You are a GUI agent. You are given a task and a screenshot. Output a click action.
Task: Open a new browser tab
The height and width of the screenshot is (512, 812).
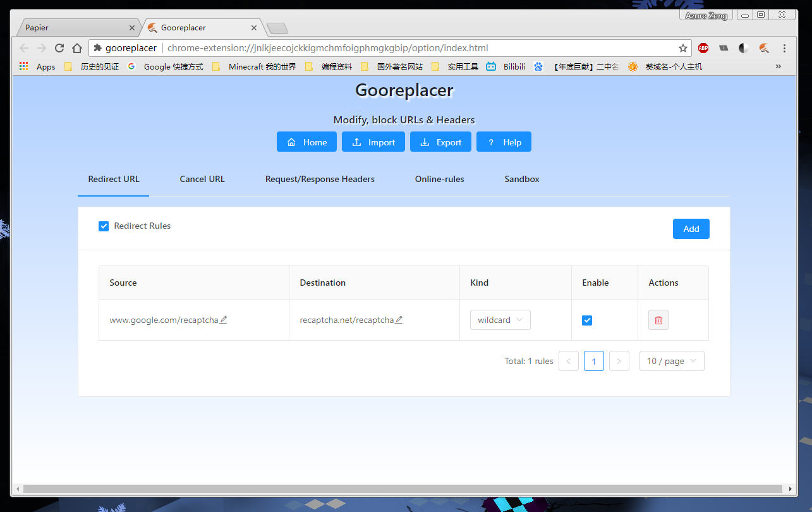point(277,28)
